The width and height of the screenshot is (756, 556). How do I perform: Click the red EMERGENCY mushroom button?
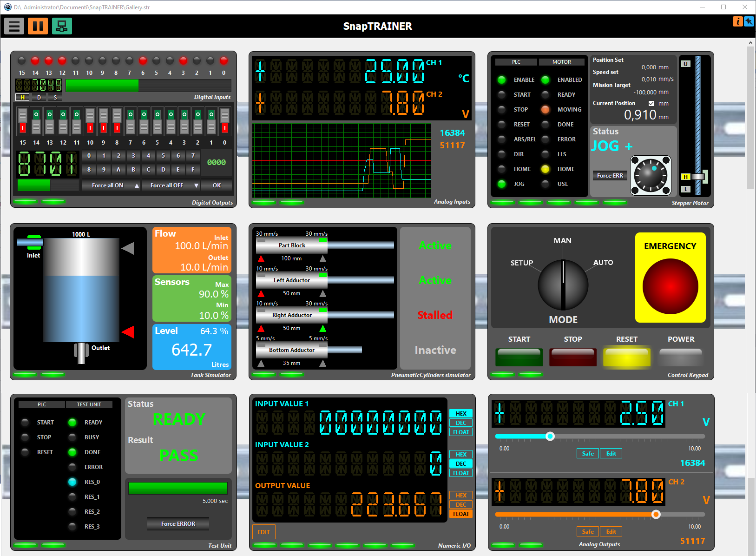[670, 286]
